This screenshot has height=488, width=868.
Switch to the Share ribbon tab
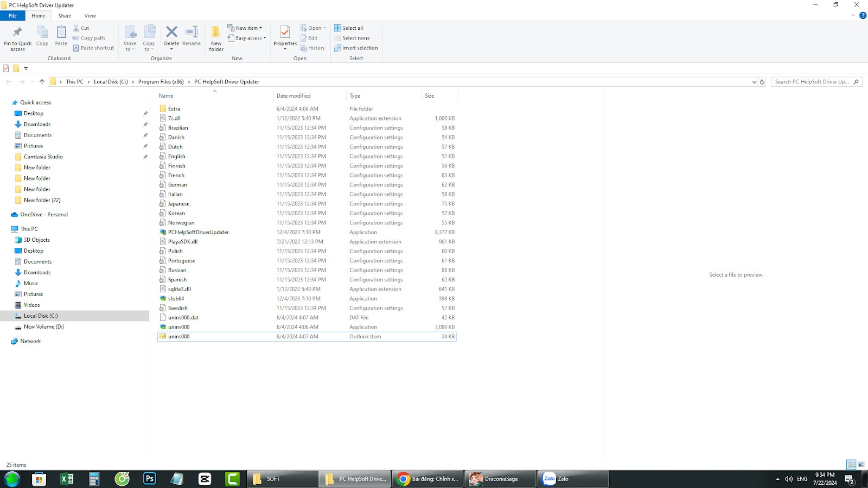coord(65,16)
